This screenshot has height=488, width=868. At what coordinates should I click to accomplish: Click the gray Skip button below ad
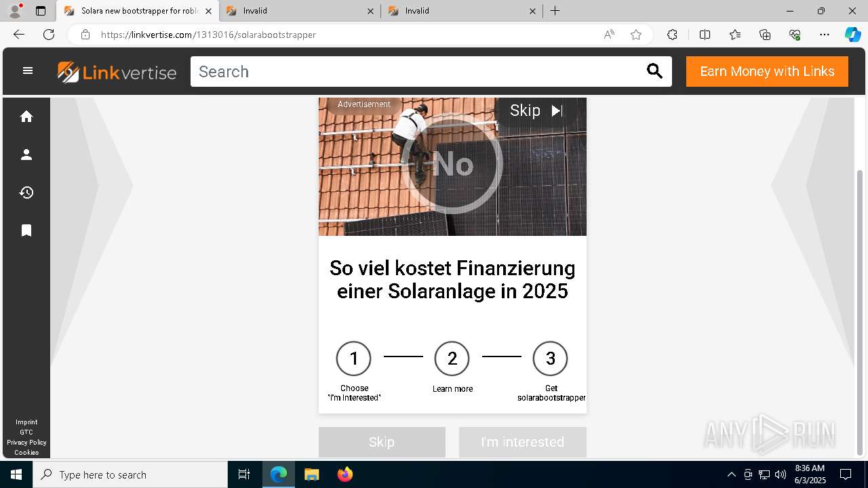pos(382,442)
